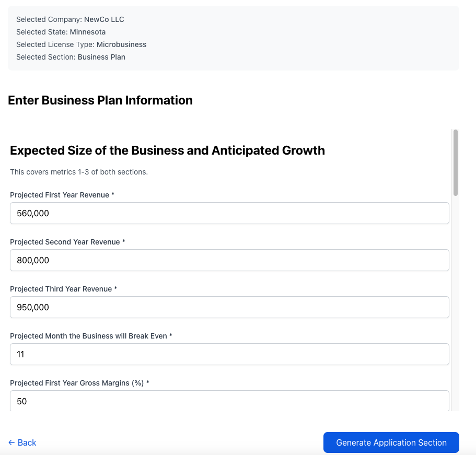Click the Selected State Minnesota line
The height and width of the screenshot is (455, 476).
[x=61, y=32]
